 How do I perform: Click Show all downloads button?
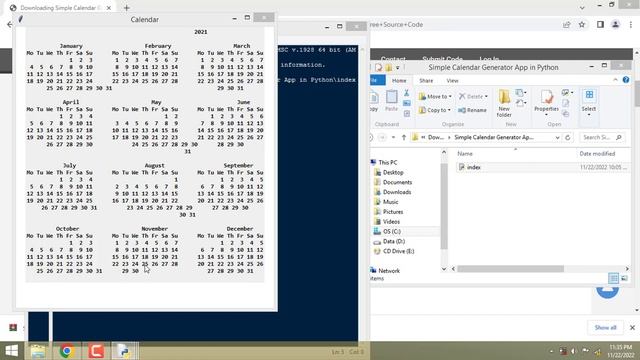click(x=605, y=327)
